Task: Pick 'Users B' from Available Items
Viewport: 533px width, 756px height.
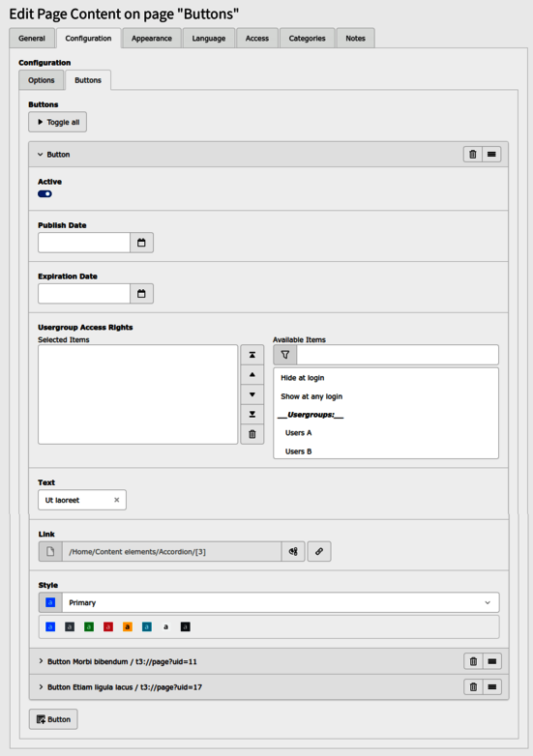Action: 386,451
